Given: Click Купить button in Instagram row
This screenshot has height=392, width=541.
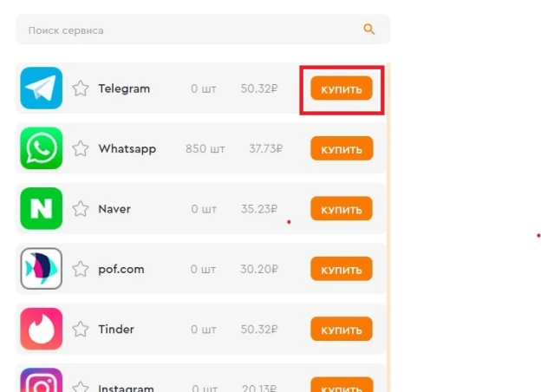Looking at the screenshot, I should (x=342, y=384).
